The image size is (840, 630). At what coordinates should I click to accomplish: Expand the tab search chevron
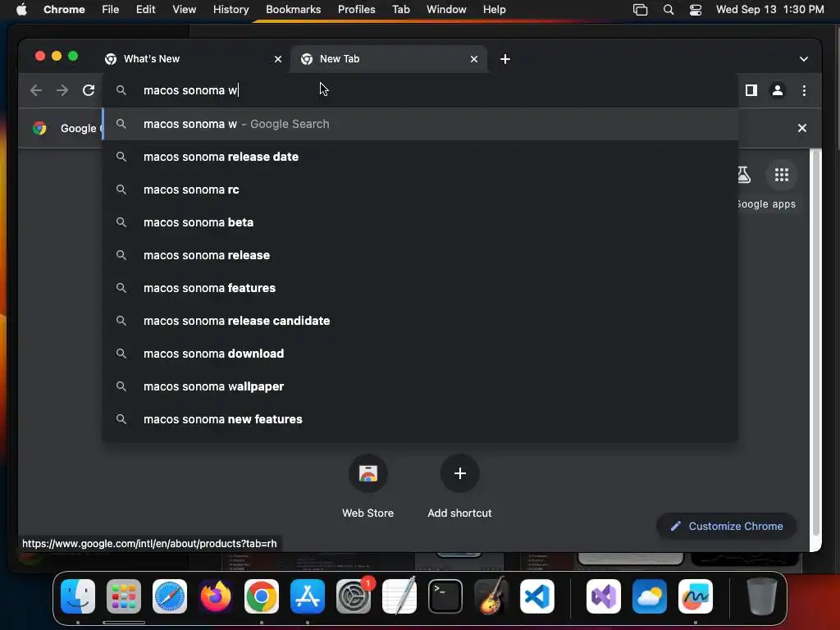click(803, 59)
